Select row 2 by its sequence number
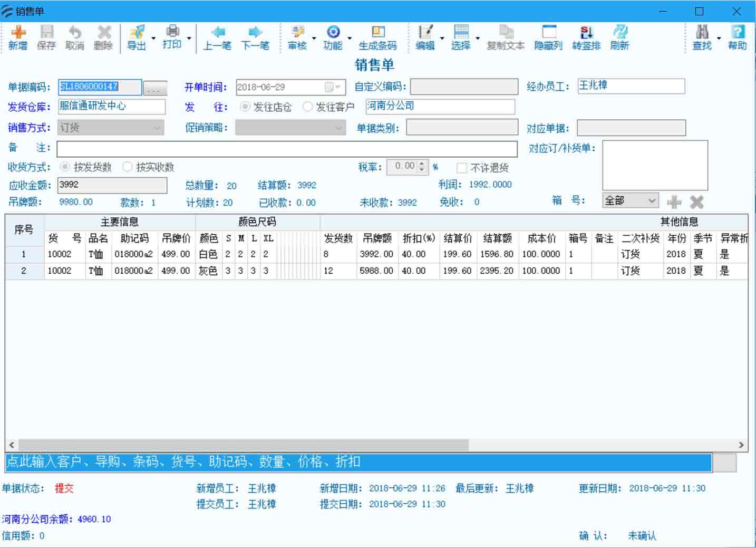This screenshot has height=548, width=756. [x=24, y=271]
